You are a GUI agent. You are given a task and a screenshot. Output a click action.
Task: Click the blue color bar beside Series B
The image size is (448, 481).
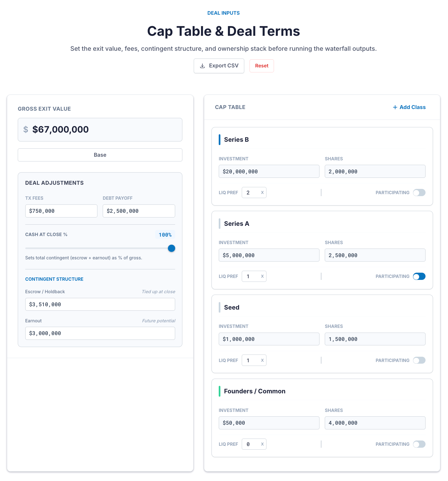pyautogui.click(x=220, y=140)
